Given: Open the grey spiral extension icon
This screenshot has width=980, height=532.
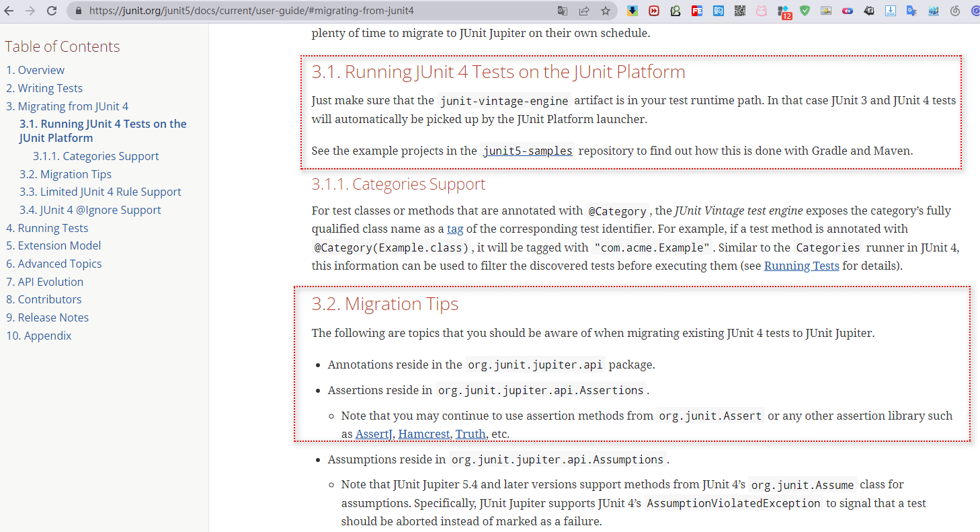Looking at the screenshot, I should [955, 11].
